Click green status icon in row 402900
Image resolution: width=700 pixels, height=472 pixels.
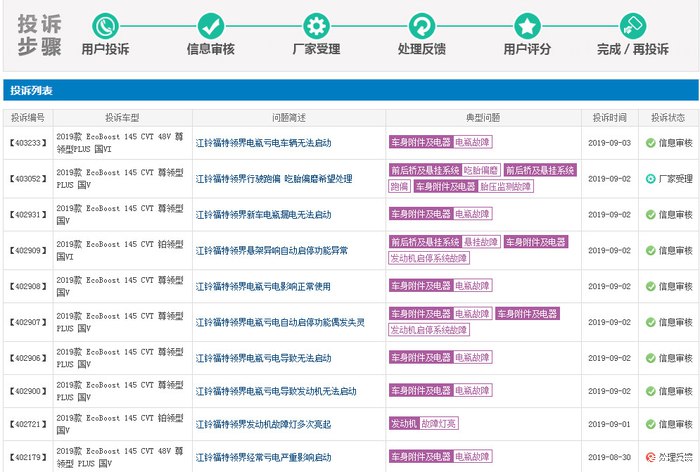pos(650,391)
